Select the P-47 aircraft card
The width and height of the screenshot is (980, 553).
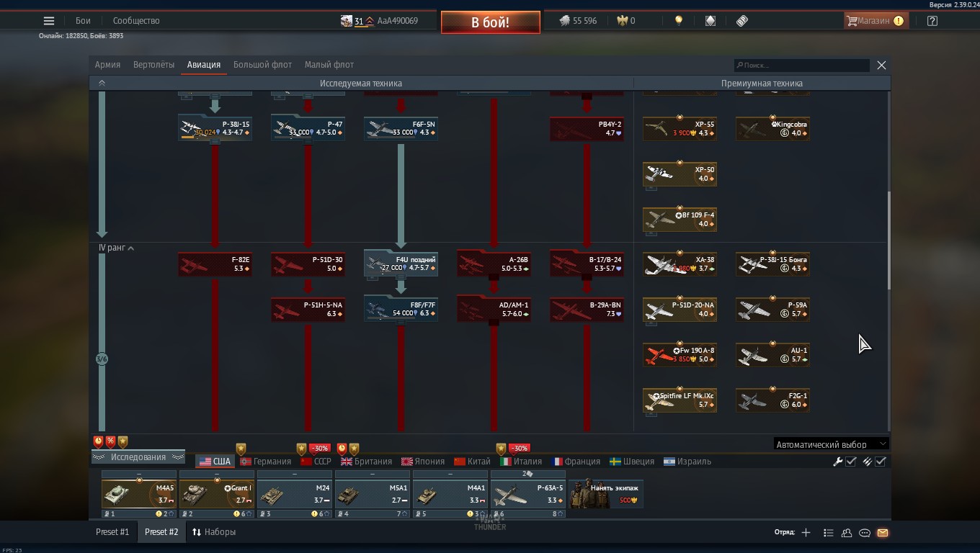click(x=308, y=128)
